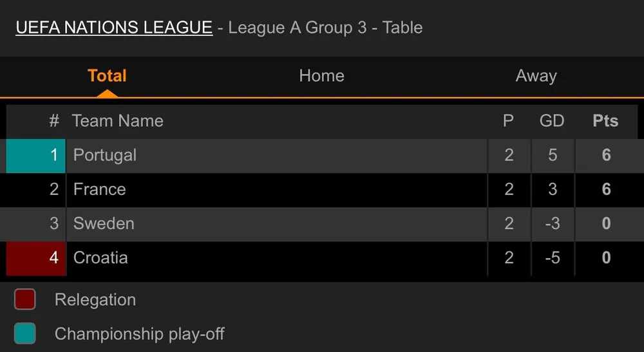Click the Championship play-off legend label

tap(139, 334)
